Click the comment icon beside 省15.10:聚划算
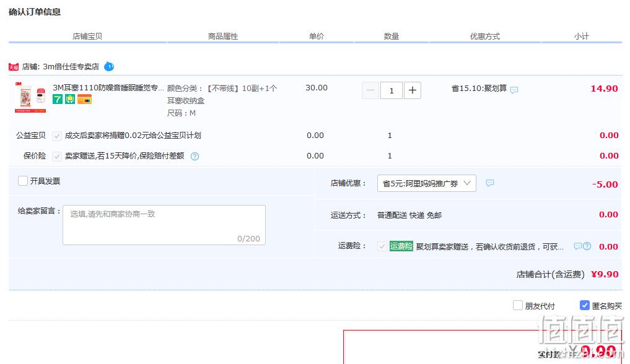Screen dimensions: 630x364 point(514,90)
